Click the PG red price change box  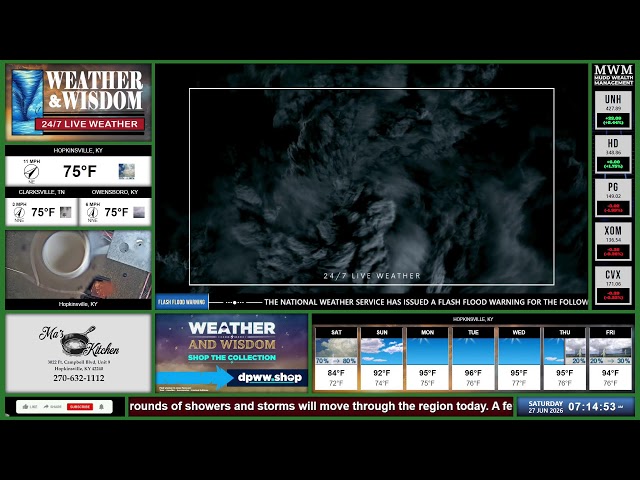pos(613,208)
